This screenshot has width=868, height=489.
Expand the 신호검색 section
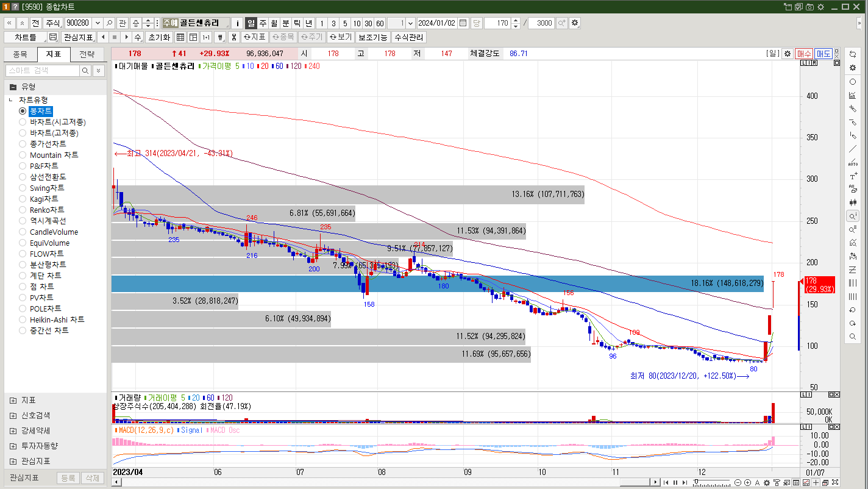13,415
